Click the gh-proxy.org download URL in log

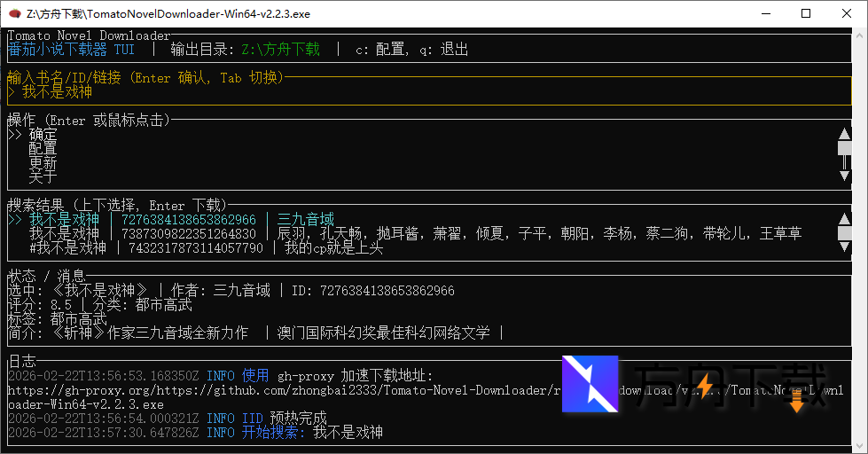266,390
